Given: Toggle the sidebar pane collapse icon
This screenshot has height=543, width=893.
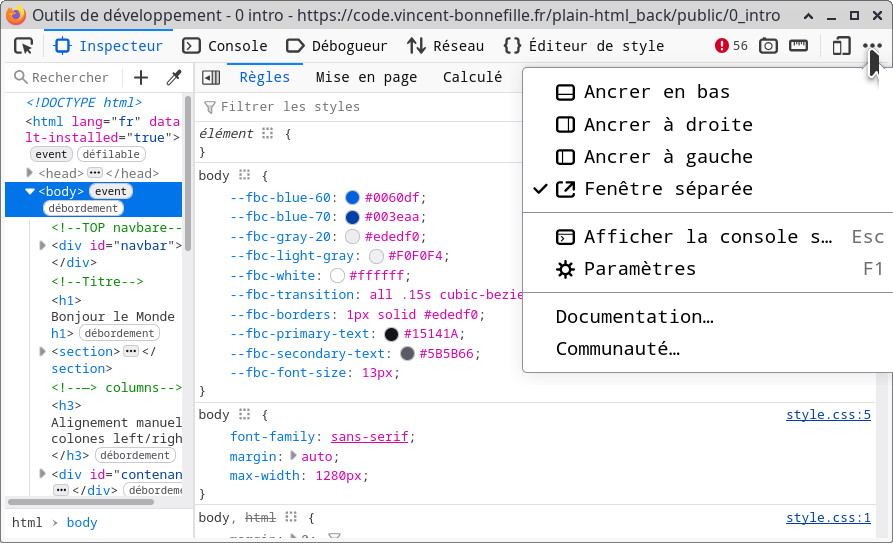Looking at the screenshot, I should click(211, 78).
